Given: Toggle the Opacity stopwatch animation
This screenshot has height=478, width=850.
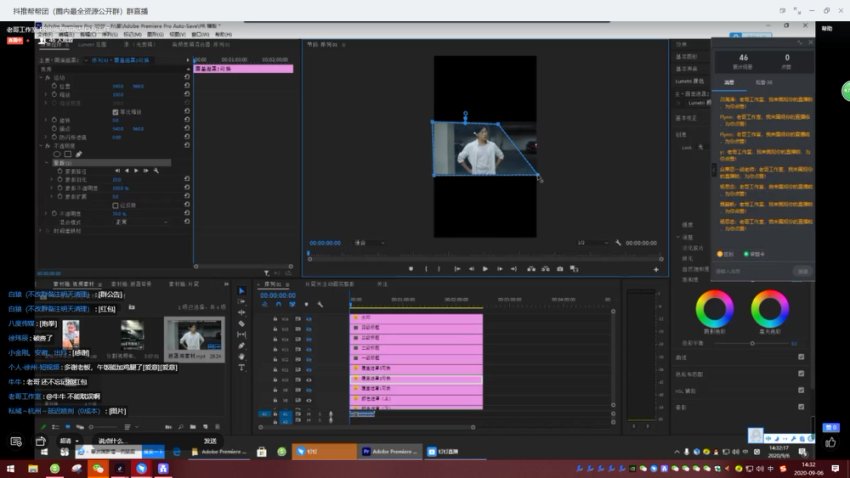Looking at the screenshot, I should 54,214.
